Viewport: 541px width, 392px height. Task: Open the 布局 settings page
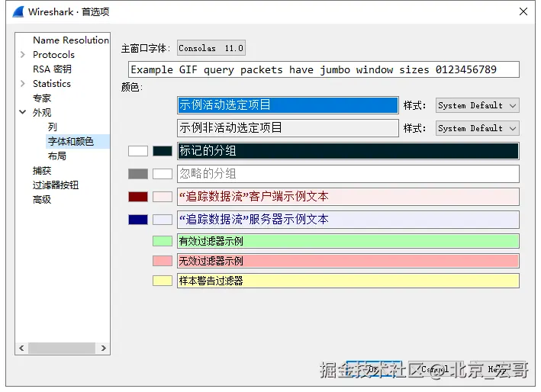click(57, 156)
